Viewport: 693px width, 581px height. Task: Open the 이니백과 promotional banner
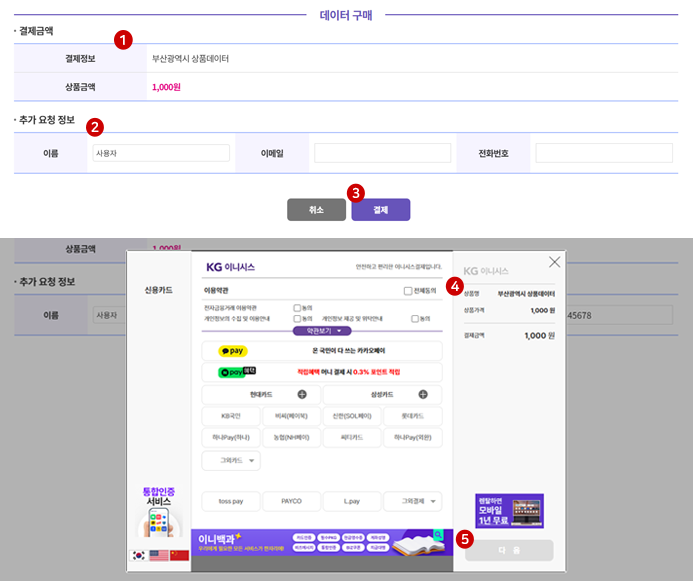[322, 542]
